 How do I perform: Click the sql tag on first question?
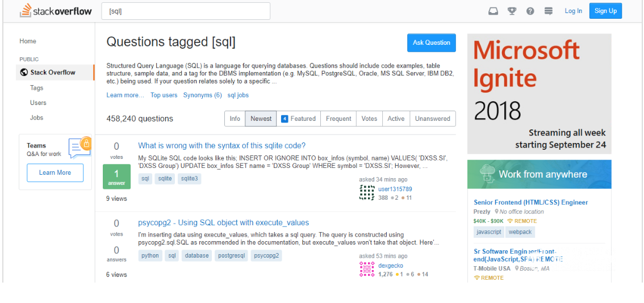tap(145, 179)
